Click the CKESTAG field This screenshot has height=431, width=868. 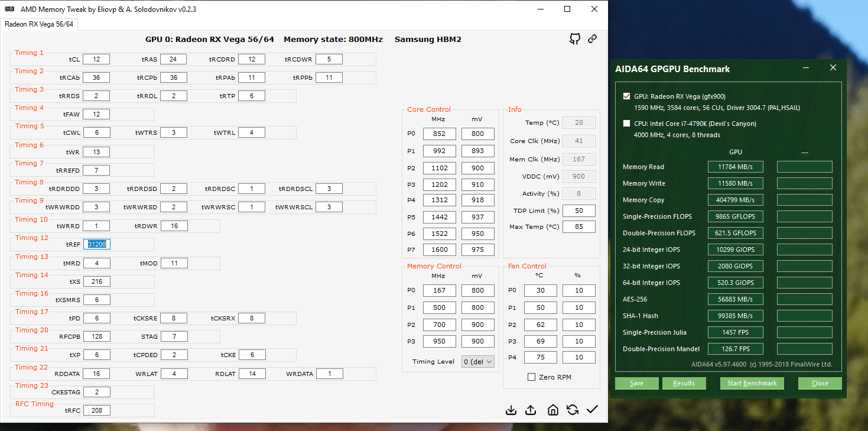pyautogui.click(x=96, y=392)
